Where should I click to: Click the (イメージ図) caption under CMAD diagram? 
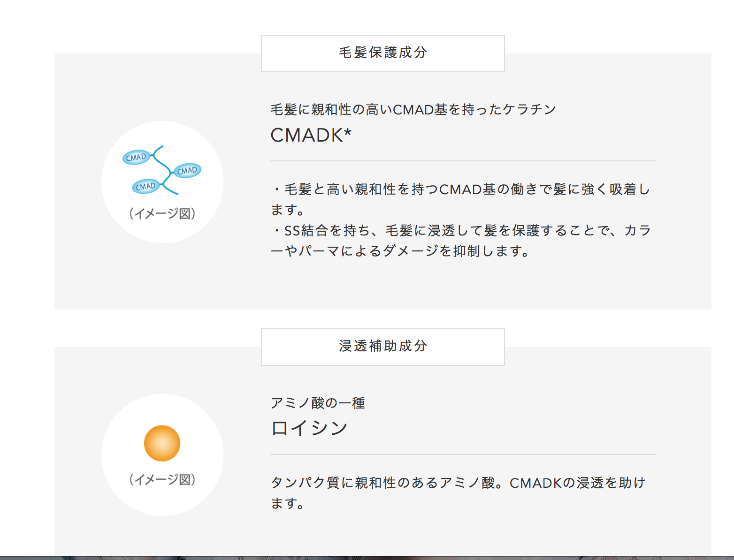[x=162, y=213]
